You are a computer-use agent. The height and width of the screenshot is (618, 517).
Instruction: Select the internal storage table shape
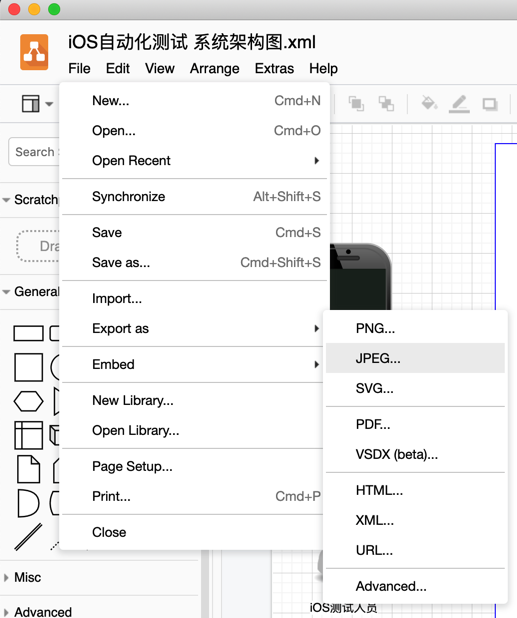[x=28, y=435]
